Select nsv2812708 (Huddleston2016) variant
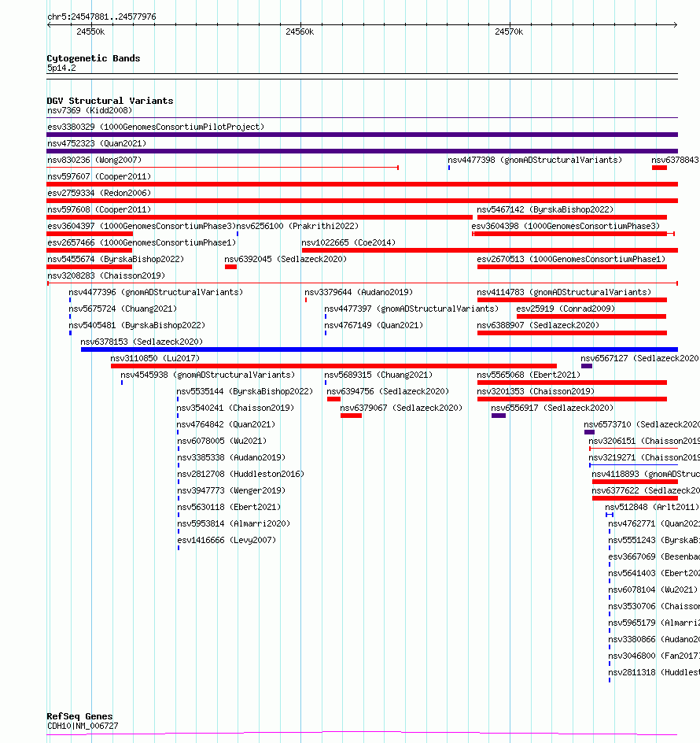The height and width of the screenshot is (743, 700). click(x=241, y=475)
